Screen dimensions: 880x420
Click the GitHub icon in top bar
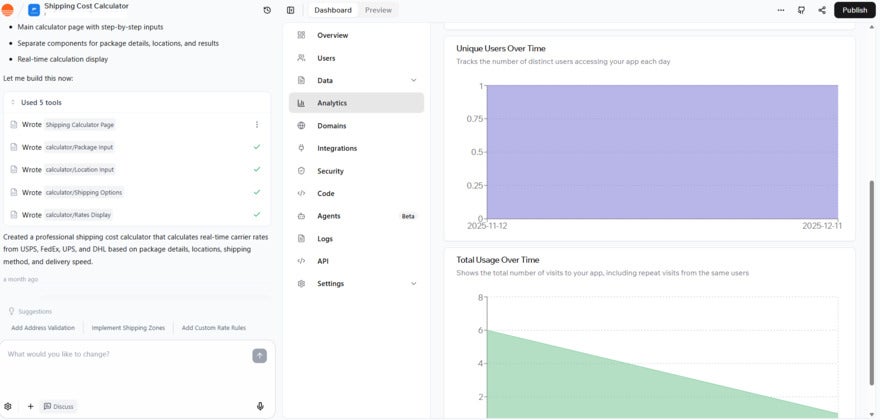coord(801,10)
